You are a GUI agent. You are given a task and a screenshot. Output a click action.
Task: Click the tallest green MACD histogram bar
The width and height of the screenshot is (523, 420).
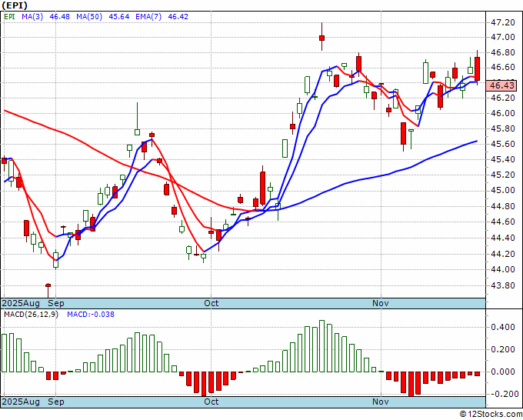[x=321, y=346]
